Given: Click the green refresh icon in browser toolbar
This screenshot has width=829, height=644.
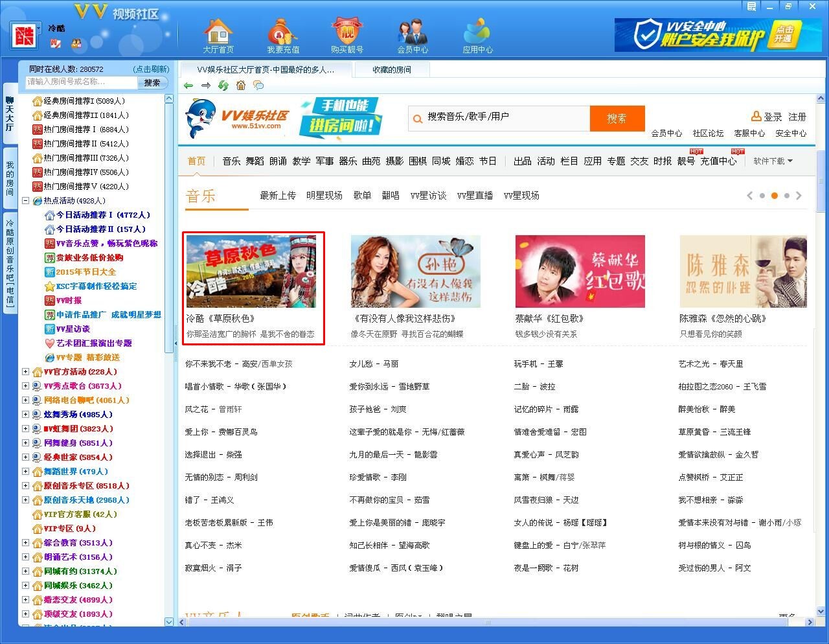Looking at the screenshot, I should 223,86.
